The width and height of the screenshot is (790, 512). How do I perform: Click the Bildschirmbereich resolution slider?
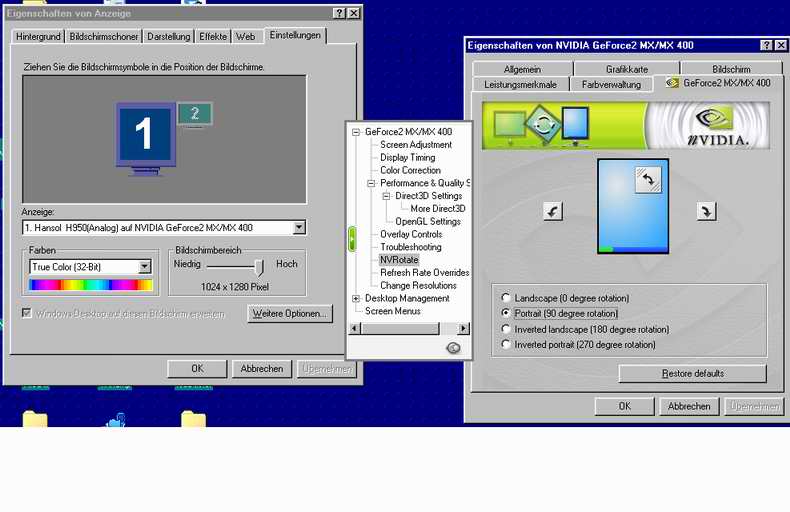click(x=259, y=267)
